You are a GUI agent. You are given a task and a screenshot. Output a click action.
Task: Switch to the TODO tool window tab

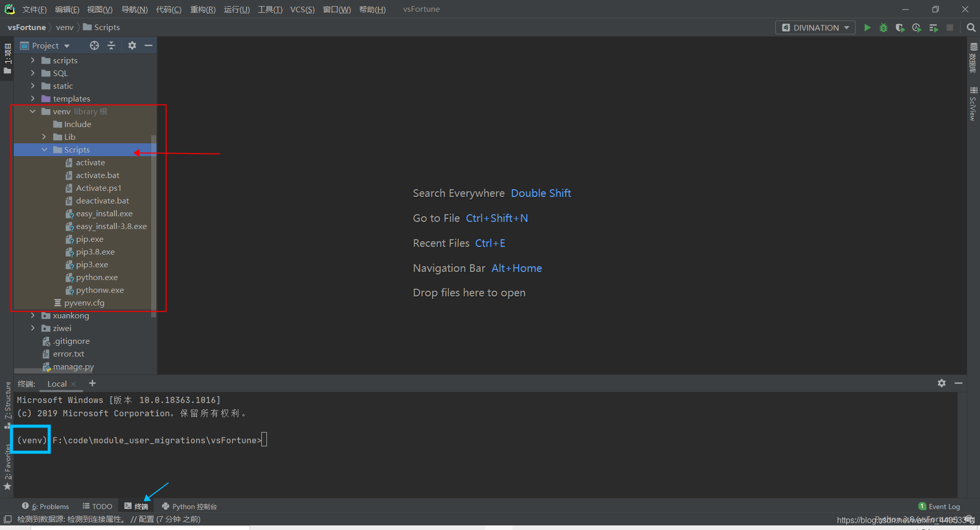pos(97,506)
